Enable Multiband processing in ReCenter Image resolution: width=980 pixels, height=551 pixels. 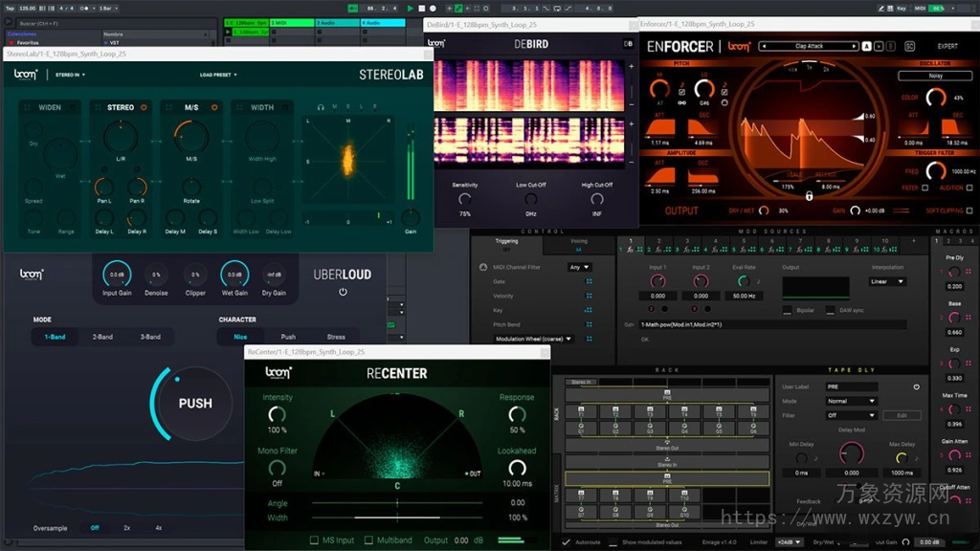click(369, 539)
